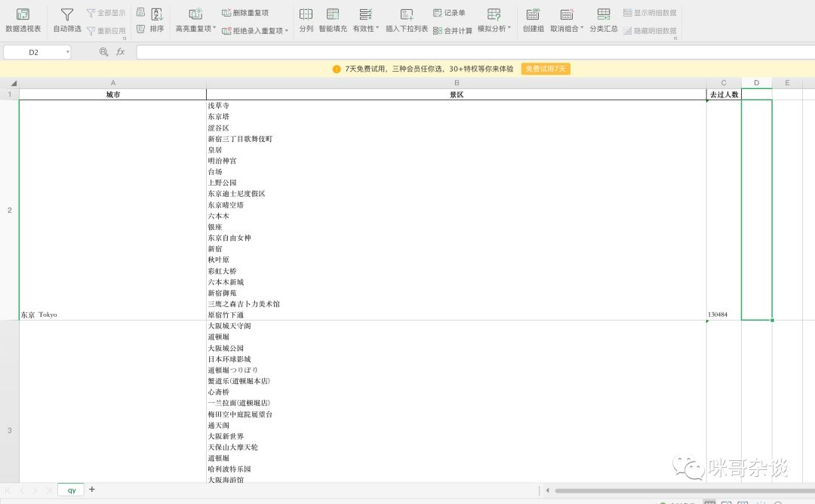Click 显示明细数据 show detail data
815x504 pixels.
[x=650, y=13]
